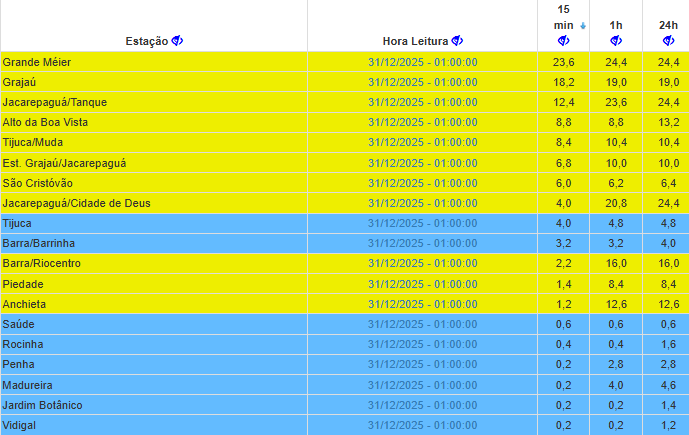The image size is (689, 435).
Task: Click Jardim Botânico 24h value 1,4
Action: coord(668,405)
